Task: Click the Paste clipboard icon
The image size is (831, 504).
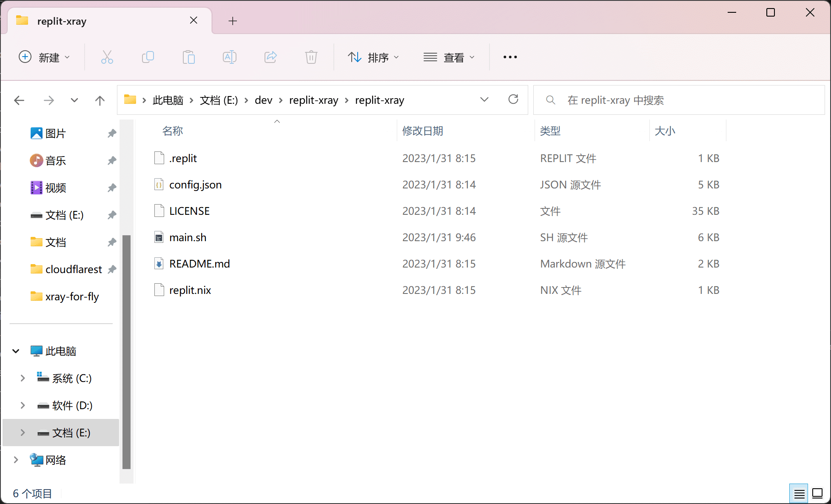Action: tap(188, 57)
